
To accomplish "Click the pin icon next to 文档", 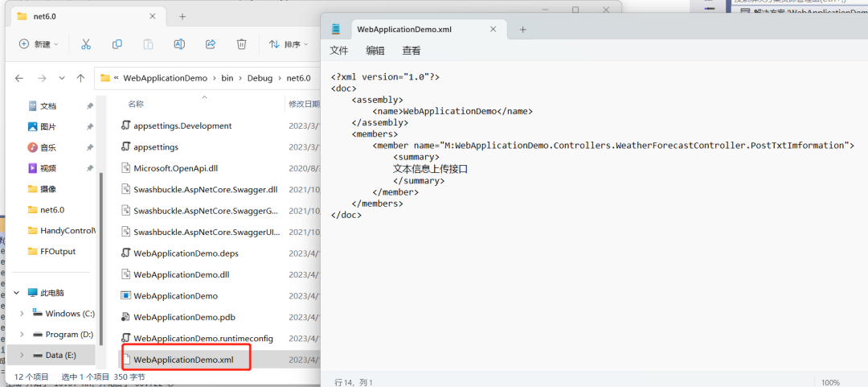I will [90, 106].
